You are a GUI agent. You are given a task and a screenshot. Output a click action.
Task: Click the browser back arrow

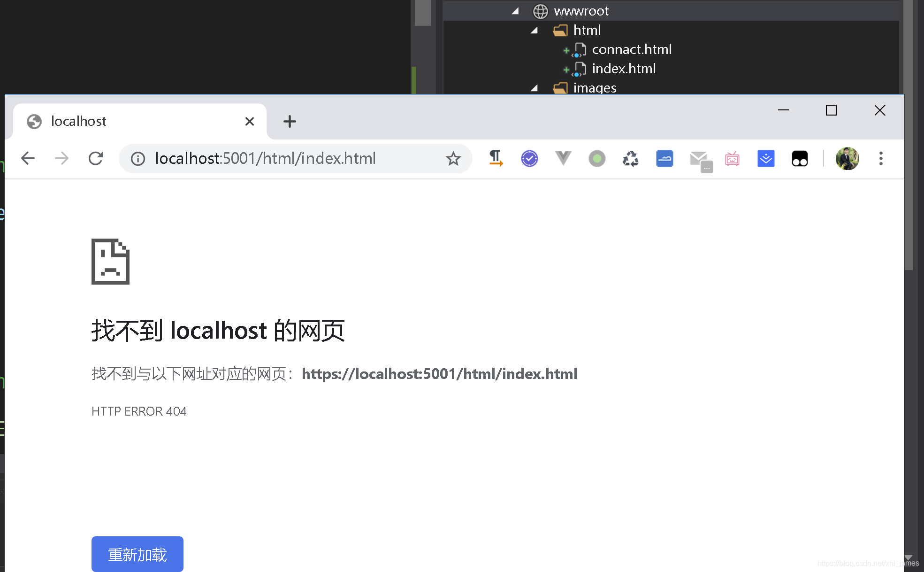click(x=28, y=158)
